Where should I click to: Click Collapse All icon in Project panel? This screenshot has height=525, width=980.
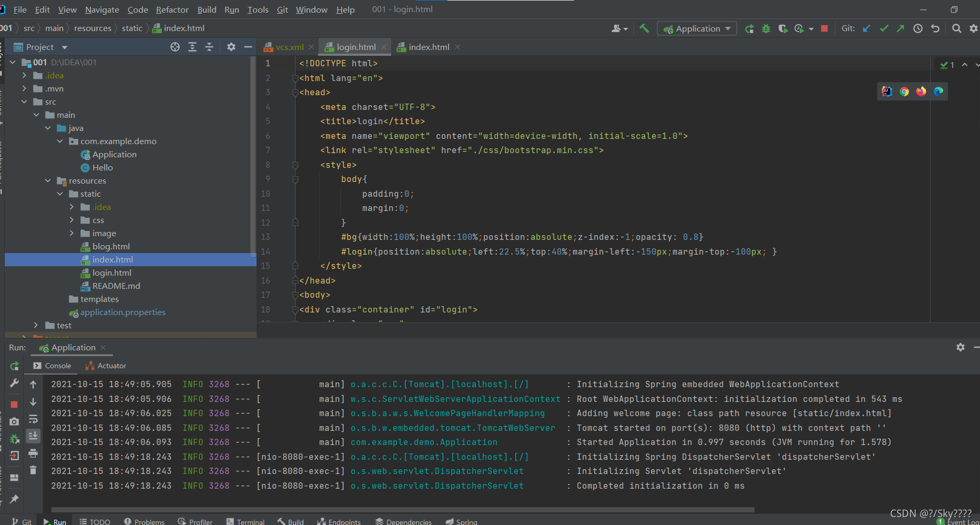[209, 47]
